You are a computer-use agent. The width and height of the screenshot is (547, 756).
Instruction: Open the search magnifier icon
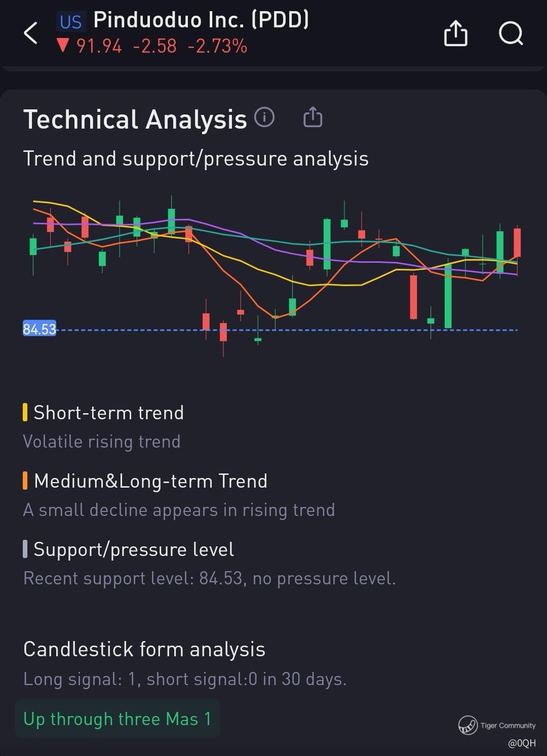click(511, 33)
